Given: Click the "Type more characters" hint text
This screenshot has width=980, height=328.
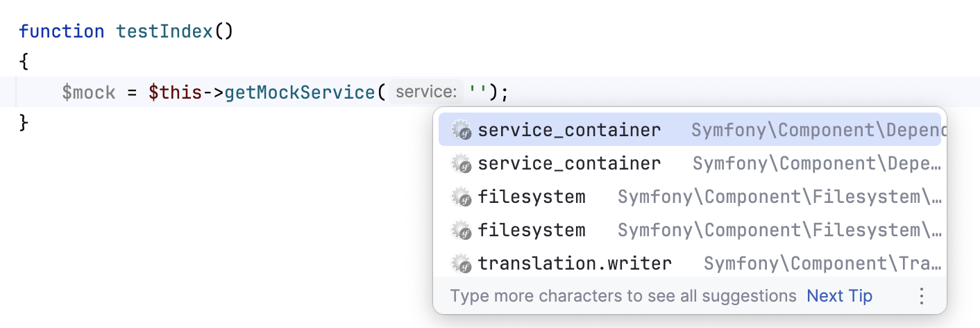Looking at the screenshot, I should [x=623, y=296].
